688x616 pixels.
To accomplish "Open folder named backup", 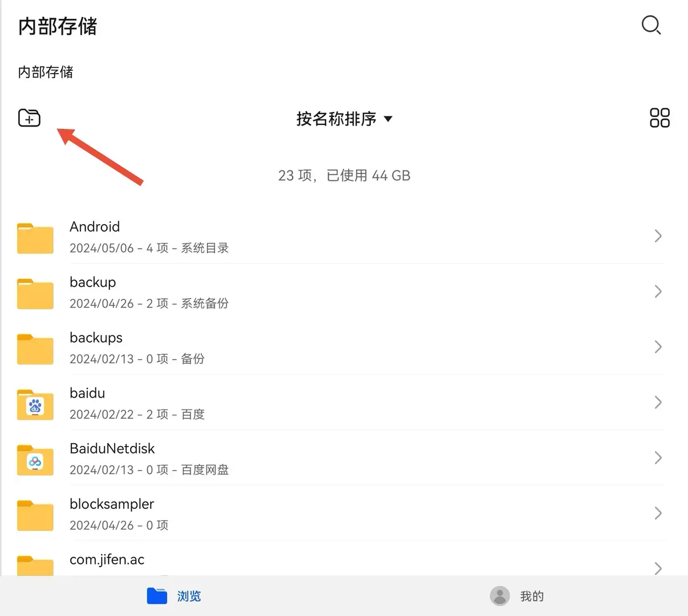I will [93, 282].
